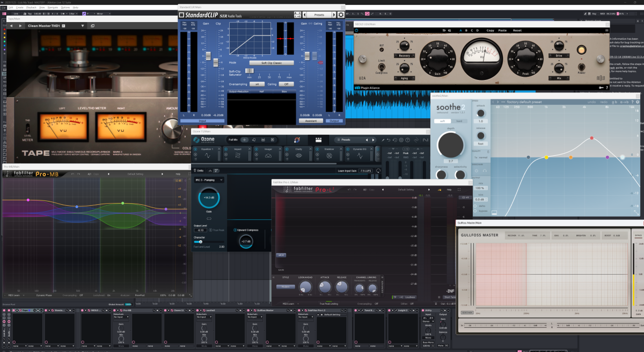This screenshot has width=644, height=352.
Task: Click StandardCLIP Ceiling Off button
Action: point(286,84)
